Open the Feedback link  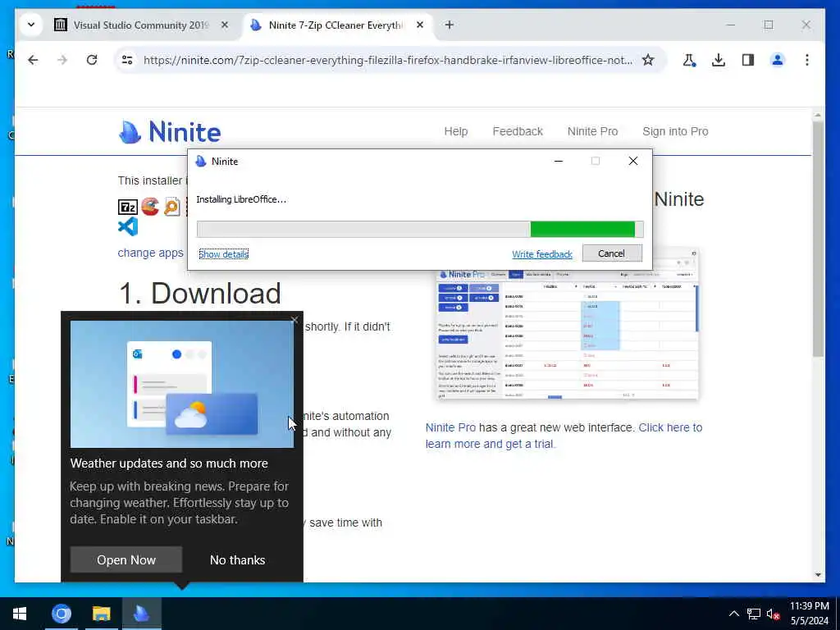click(518, 131)
